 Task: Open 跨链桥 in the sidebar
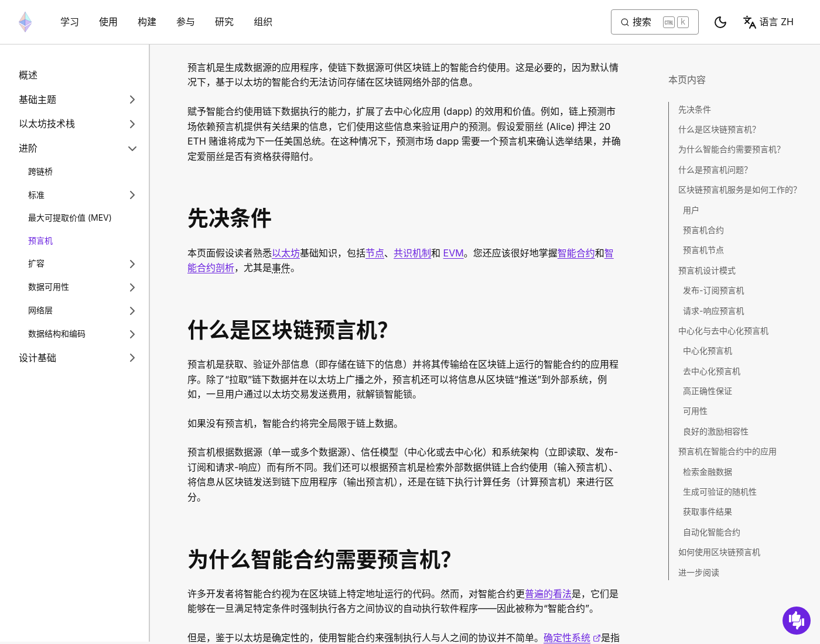40,172
